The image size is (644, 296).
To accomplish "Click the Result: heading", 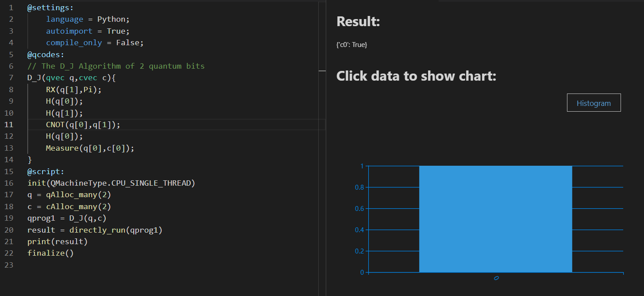I will pos(358,21).
